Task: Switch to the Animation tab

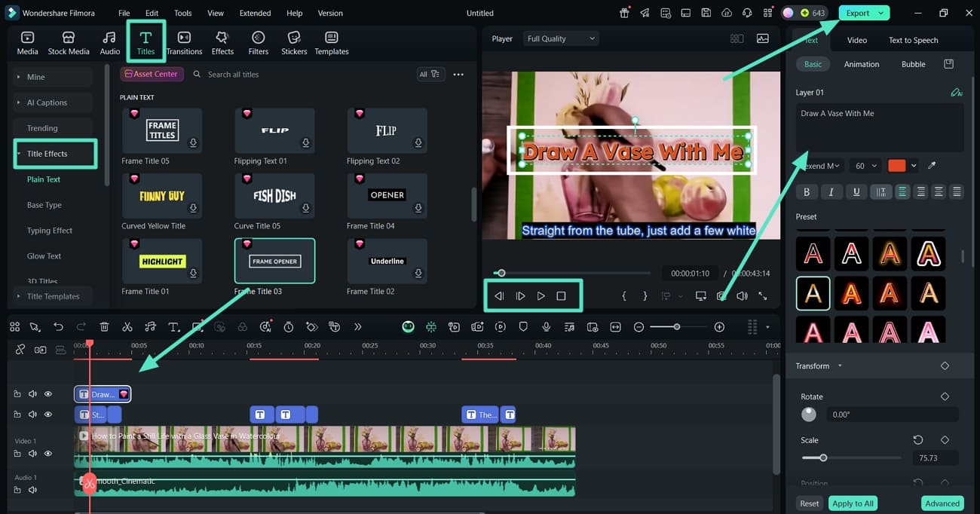Action: [x=862, y=64]
